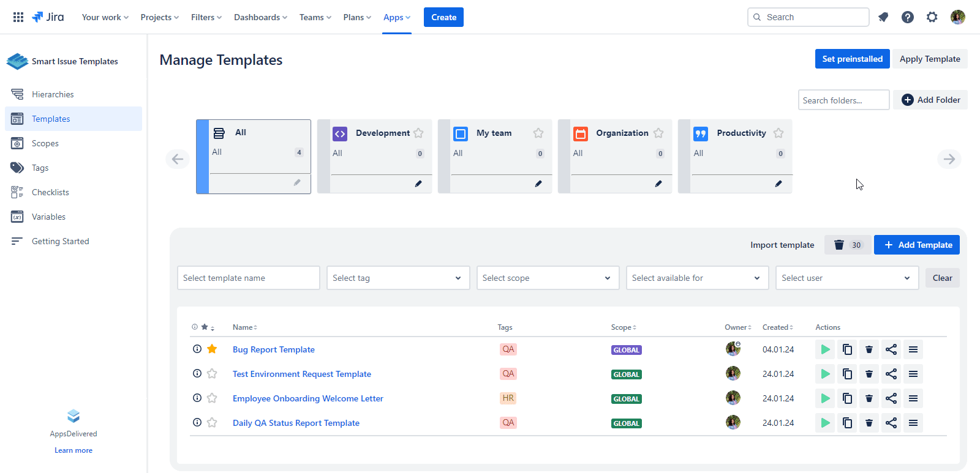Viewport: 980px width, 473px height.
Task: Click the Search folders input field
Action: tap(843, 100)
